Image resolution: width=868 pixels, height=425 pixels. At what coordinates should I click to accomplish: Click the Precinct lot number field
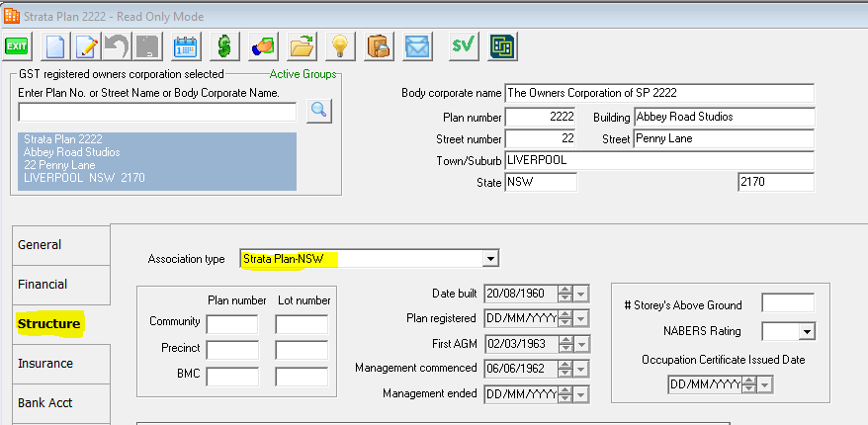[302, 350]
